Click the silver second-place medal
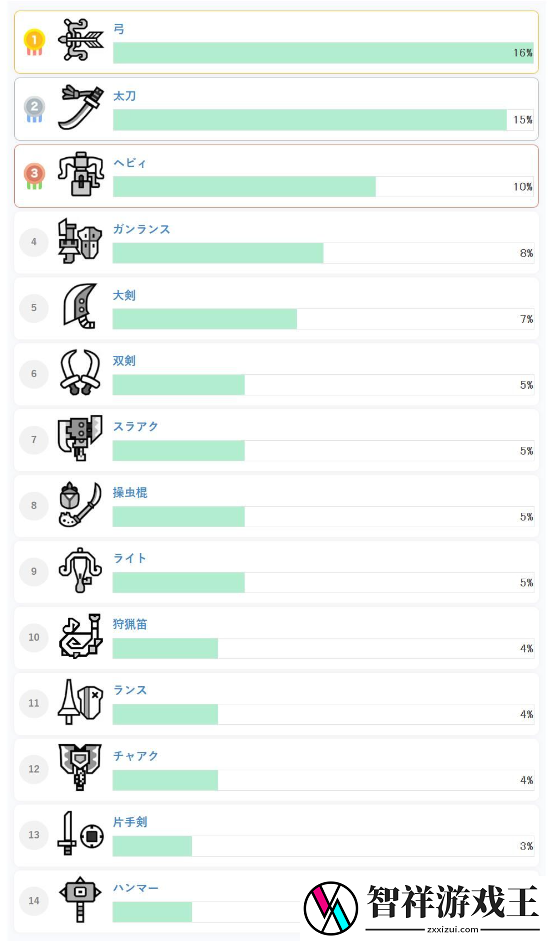 point(34,110)
